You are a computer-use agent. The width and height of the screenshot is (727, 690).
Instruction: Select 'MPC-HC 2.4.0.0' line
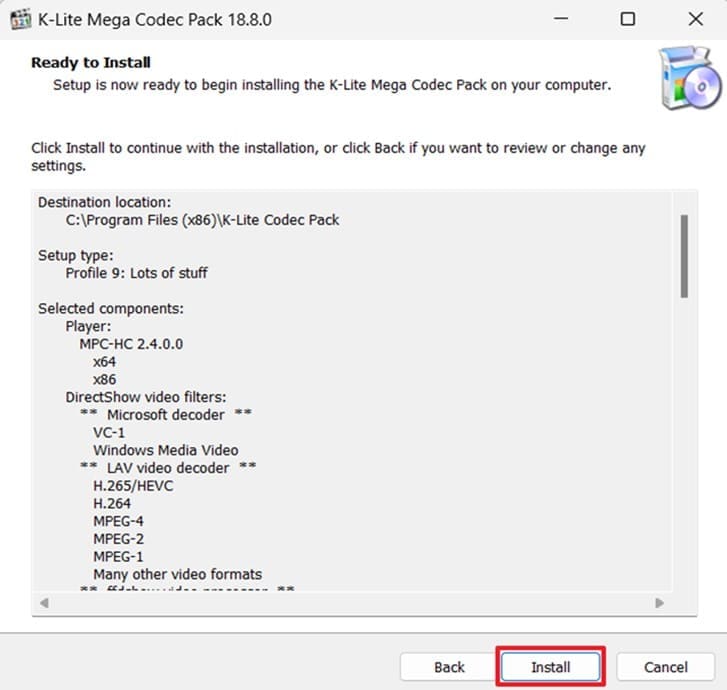(x=131, y=344)
